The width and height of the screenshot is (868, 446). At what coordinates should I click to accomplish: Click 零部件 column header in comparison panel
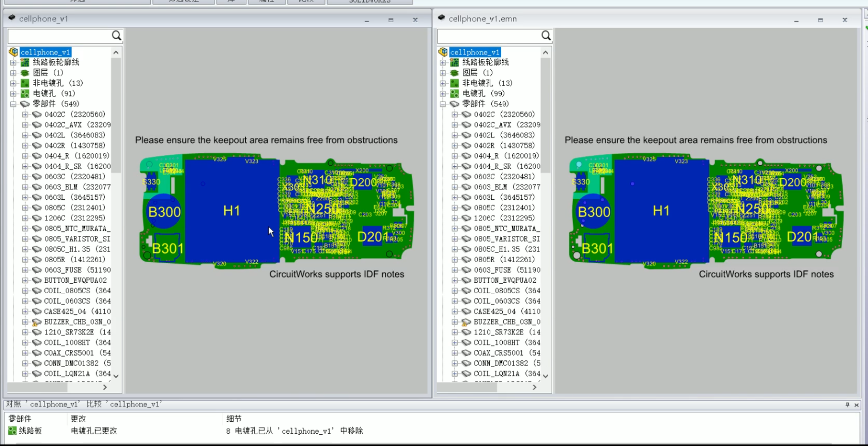click(20, 419)
